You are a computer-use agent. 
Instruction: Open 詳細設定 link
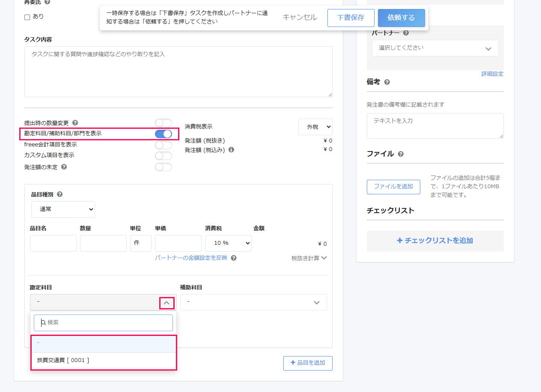492,74
